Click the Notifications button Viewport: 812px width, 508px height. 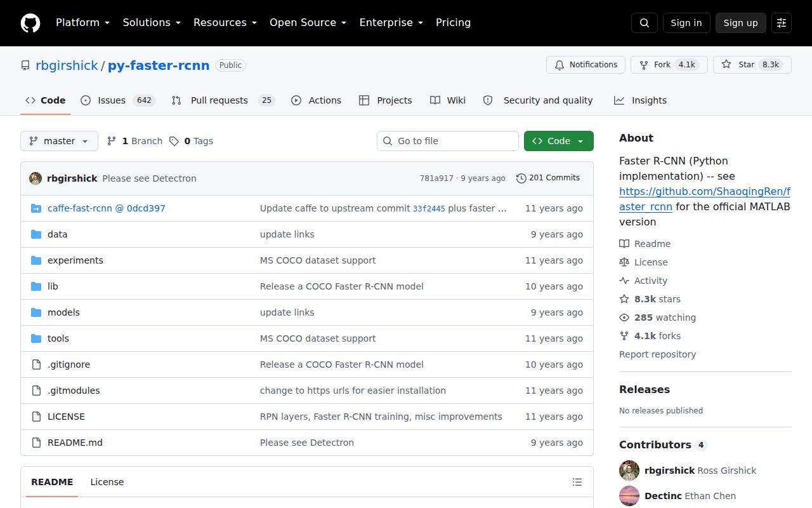(586, 65)
